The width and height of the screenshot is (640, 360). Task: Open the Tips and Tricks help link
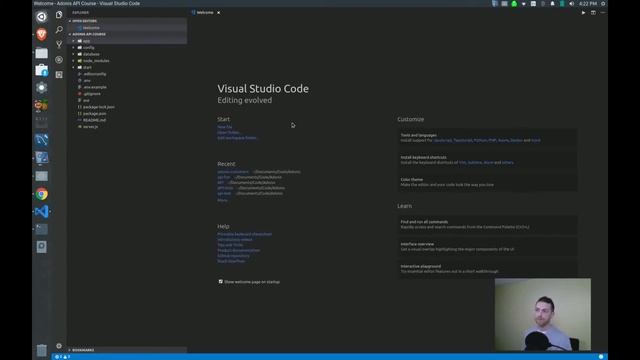(x=230, y=245)
